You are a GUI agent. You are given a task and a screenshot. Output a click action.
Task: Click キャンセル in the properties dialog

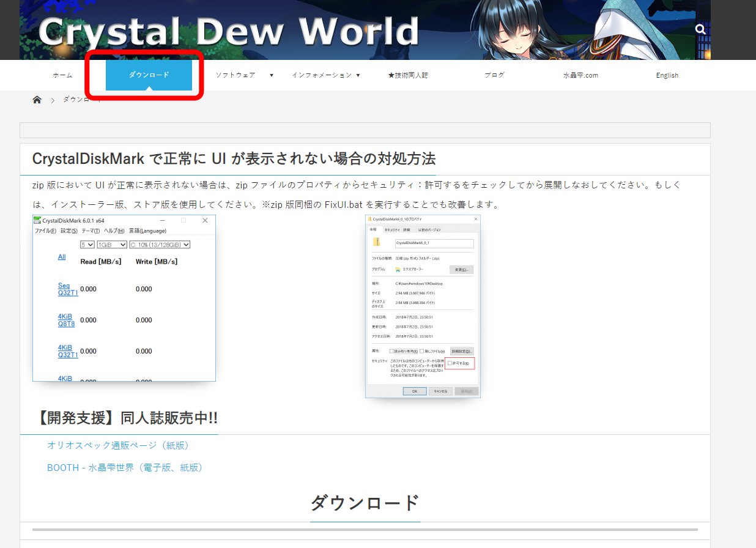[440, 391]
